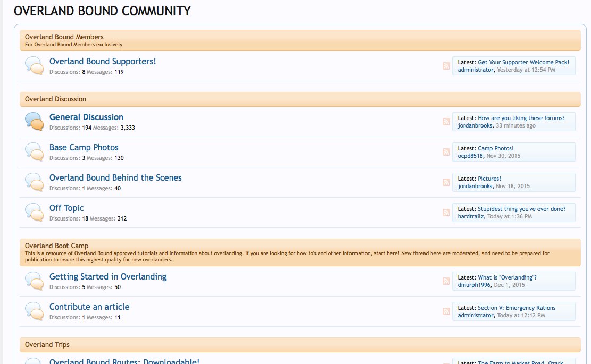Click the Off Topic message count 312
Image resolution: width=591 pixels, height=364 pixels.
[122, 219]
